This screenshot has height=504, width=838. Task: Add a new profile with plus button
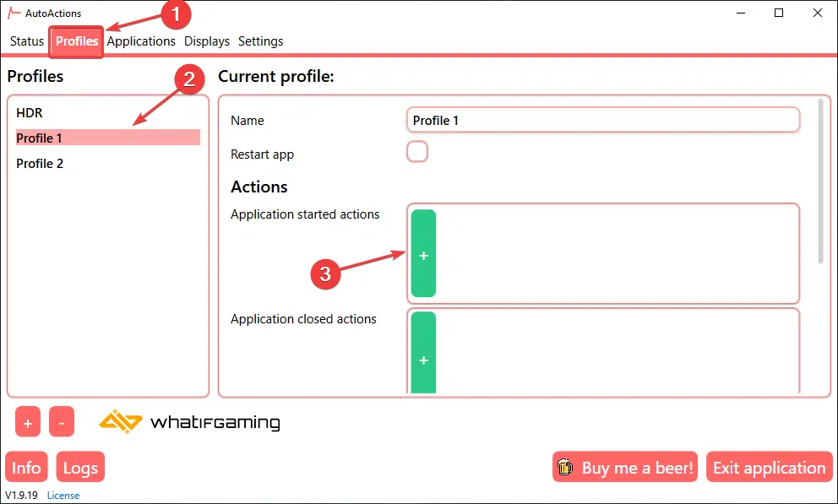[28, 422]
